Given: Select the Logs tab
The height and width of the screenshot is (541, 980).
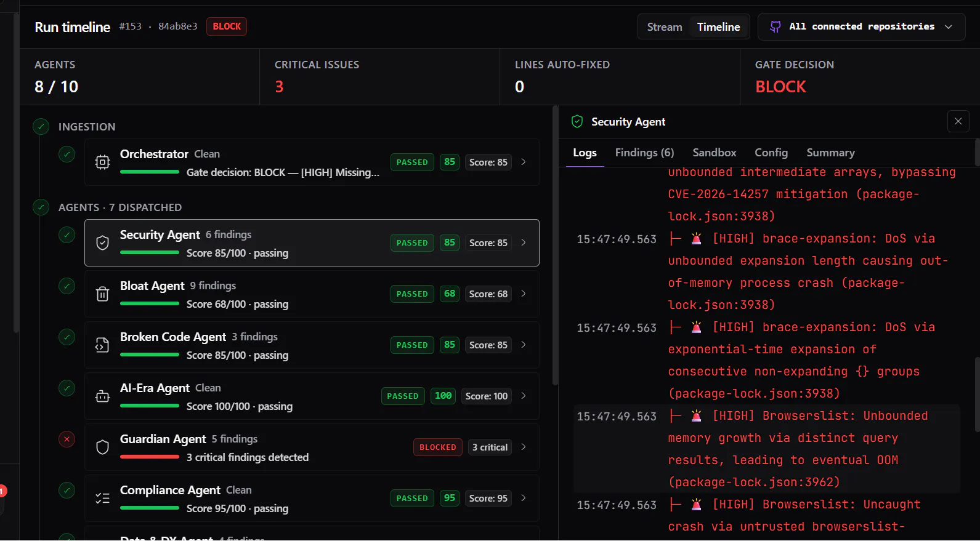Looking at the screenshot, I should tap(585, 153).
